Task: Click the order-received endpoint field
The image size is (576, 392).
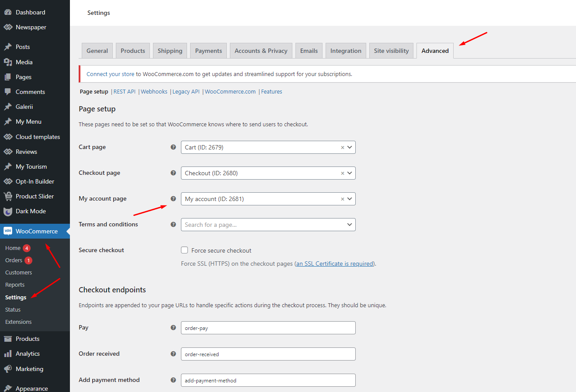Action: click(268, 354)
